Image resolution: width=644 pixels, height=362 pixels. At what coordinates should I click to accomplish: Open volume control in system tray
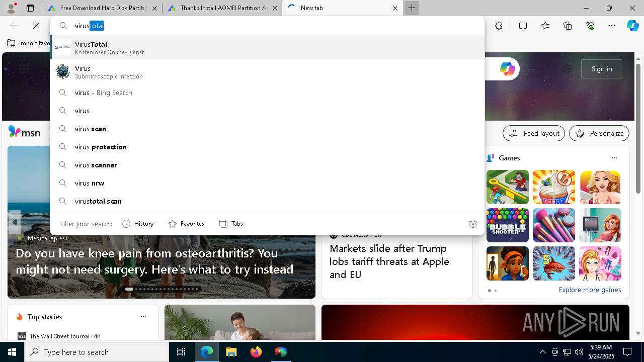tap(579, 352)
